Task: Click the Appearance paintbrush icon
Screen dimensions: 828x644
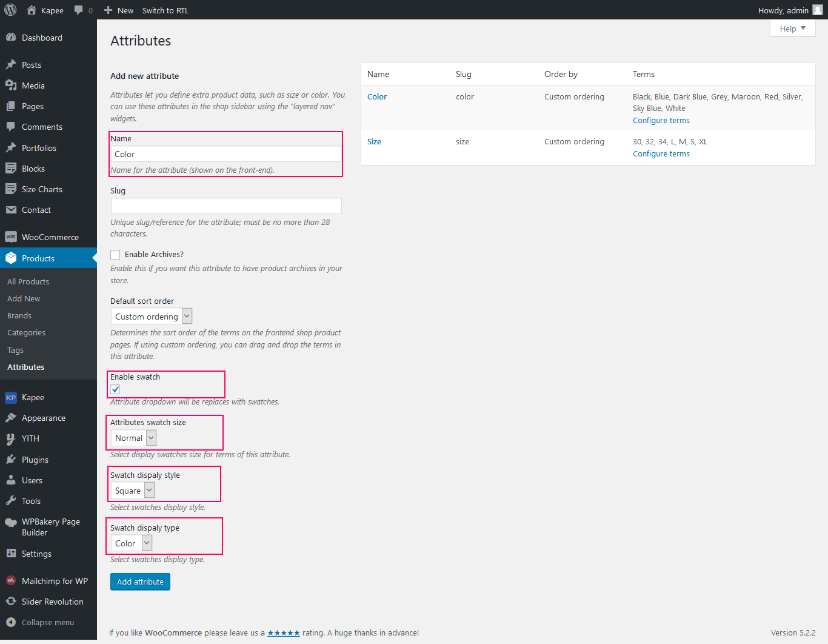Action: (x=11, y=418)
